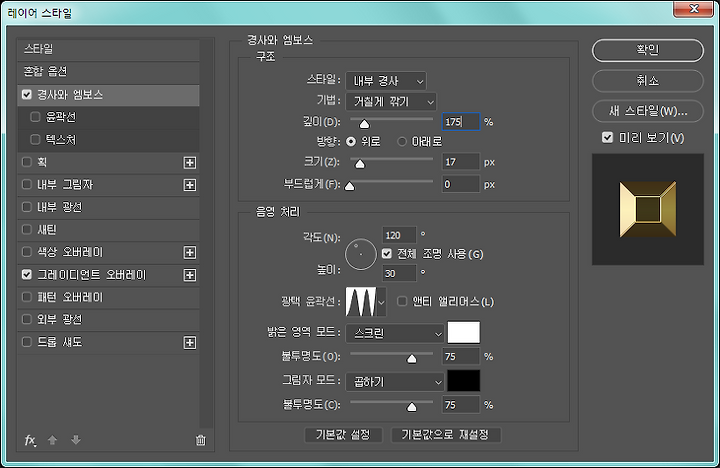Open the 밝은 영역 모드 dropdown showing 스크린

click(x=395, y=333)
